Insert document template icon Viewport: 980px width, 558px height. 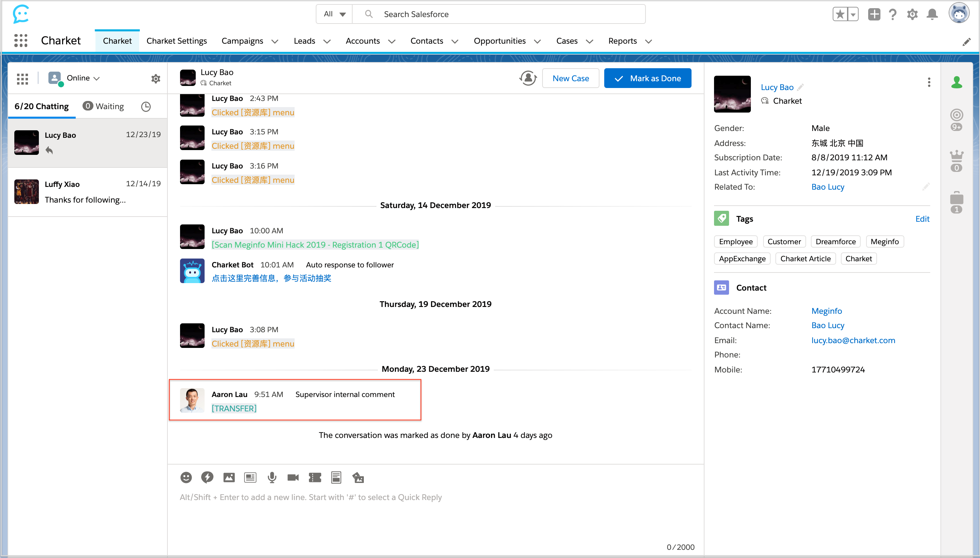(x=336, y=477)
